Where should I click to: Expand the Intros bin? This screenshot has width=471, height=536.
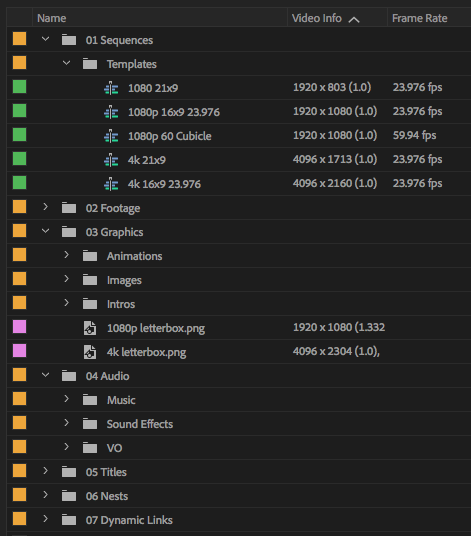click(66, 303)
